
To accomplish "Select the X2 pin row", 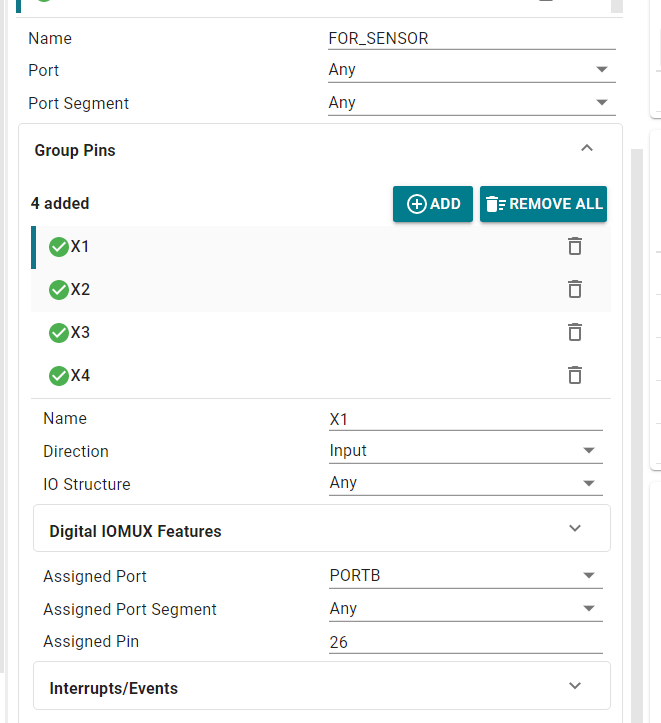I will (x=321, y=290).
